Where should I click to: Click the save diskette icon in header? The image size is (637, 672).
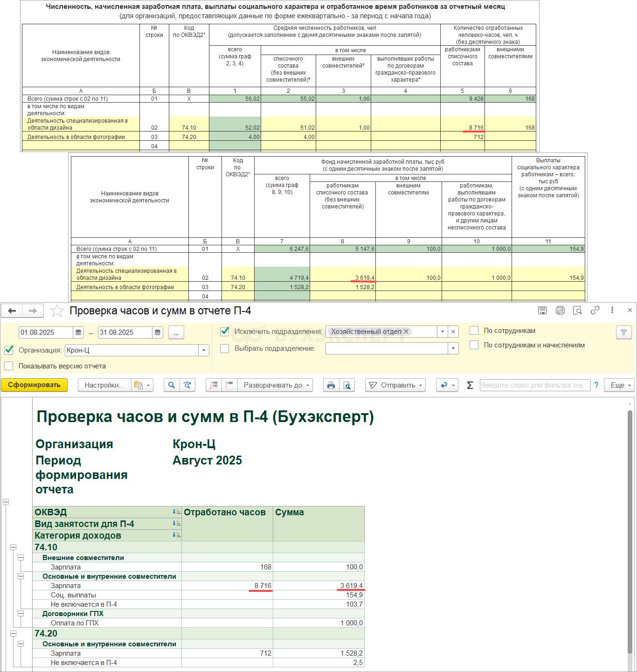click(542, 311)
